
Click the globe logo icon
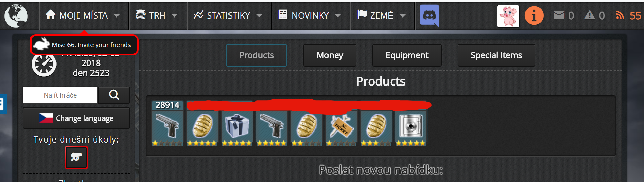(x=16, y=16)
